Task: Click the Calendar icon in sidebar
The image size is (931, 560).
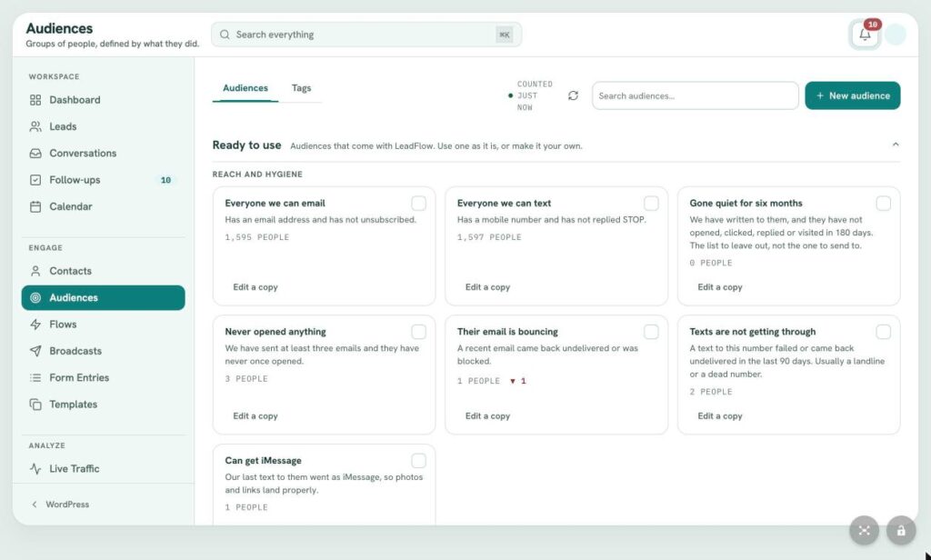Action: coord(35,206)
